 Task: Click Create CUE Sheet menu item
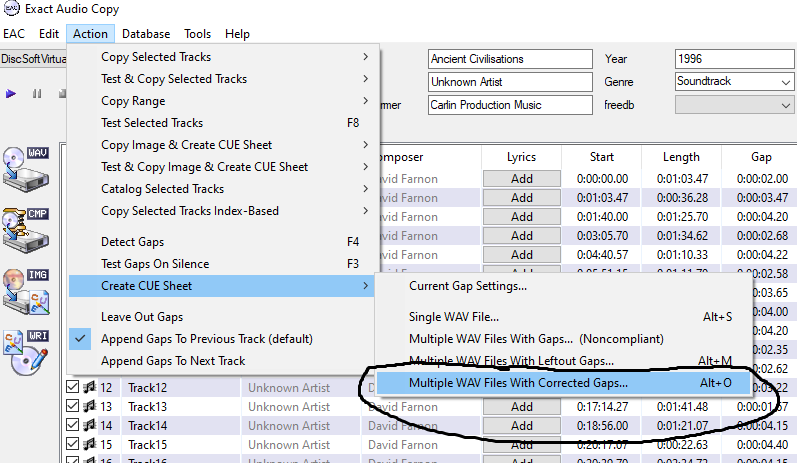[224, 286]
